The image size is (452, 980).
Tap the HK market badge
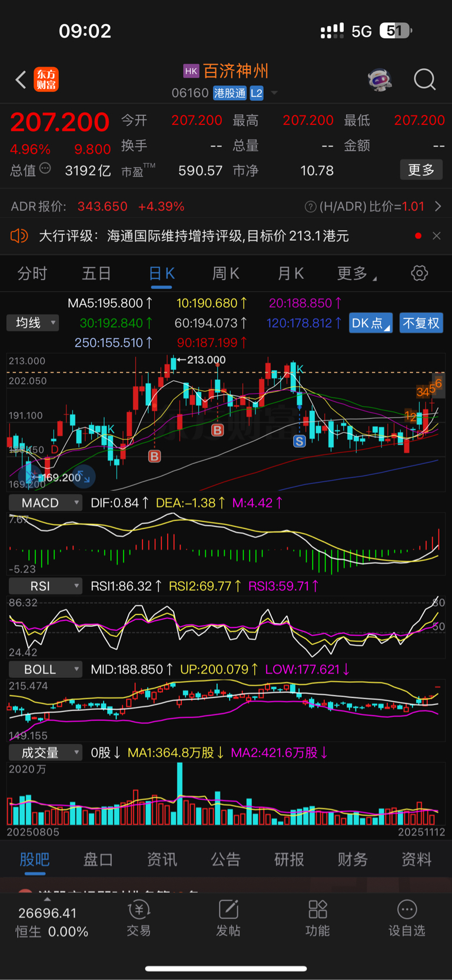coord(191,71)
